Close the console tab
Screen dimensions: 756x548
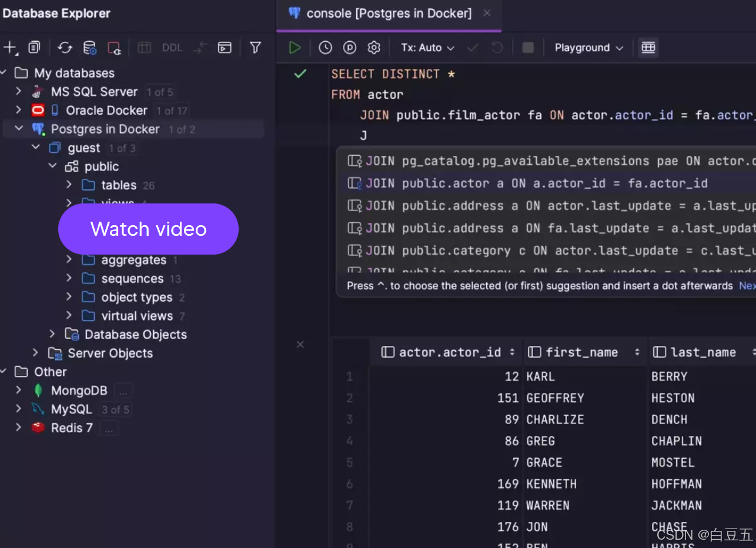coord(487,13)
